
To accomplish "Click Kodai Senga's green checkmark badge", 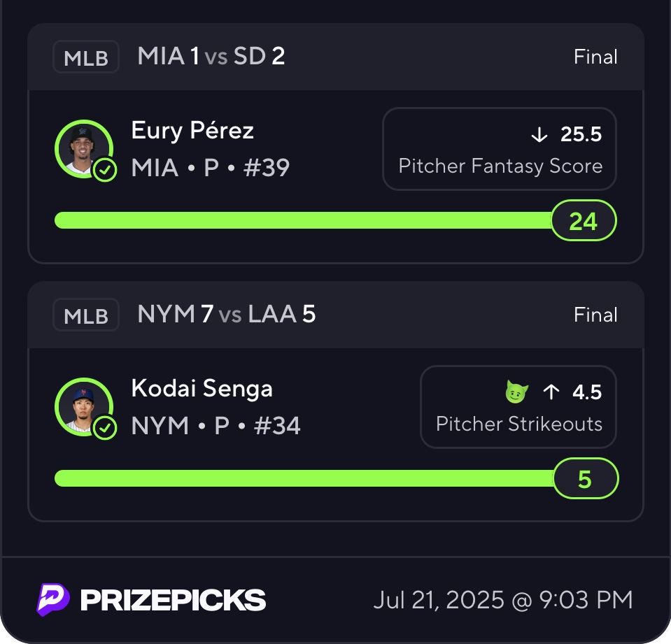I will (x=105, y=427).
